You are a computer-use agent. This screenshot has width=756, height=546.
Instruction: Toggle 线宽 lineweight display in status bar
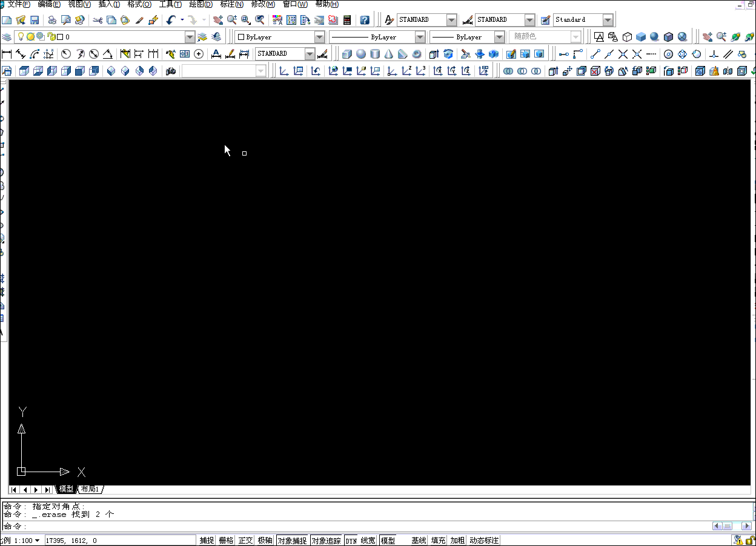click(368, 540)
